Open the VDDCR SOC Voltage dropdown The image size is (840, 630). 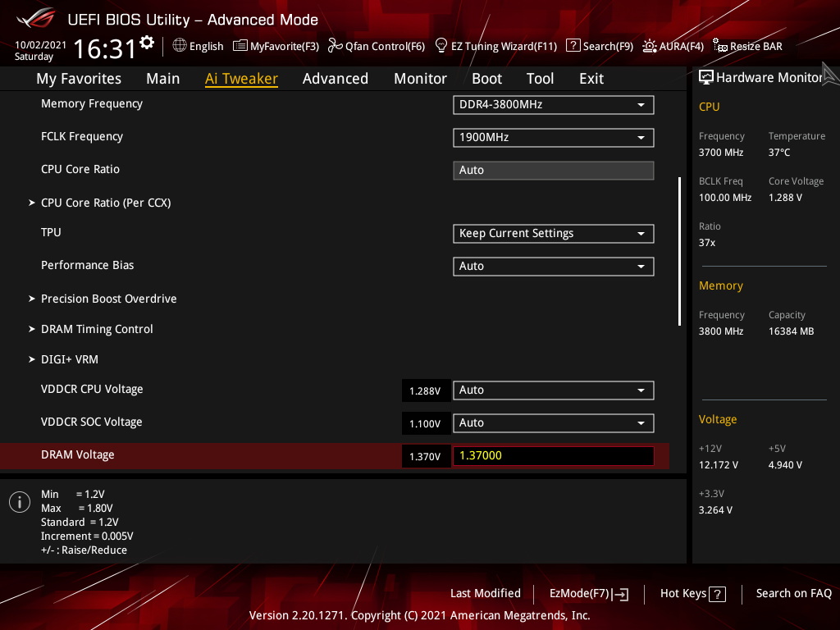[554, 423]
